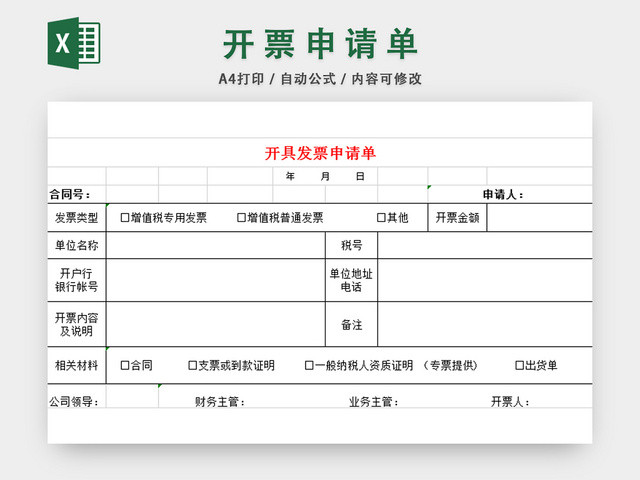
Task: Select the 公司领导： label
Action: click(x=74, y=402)
